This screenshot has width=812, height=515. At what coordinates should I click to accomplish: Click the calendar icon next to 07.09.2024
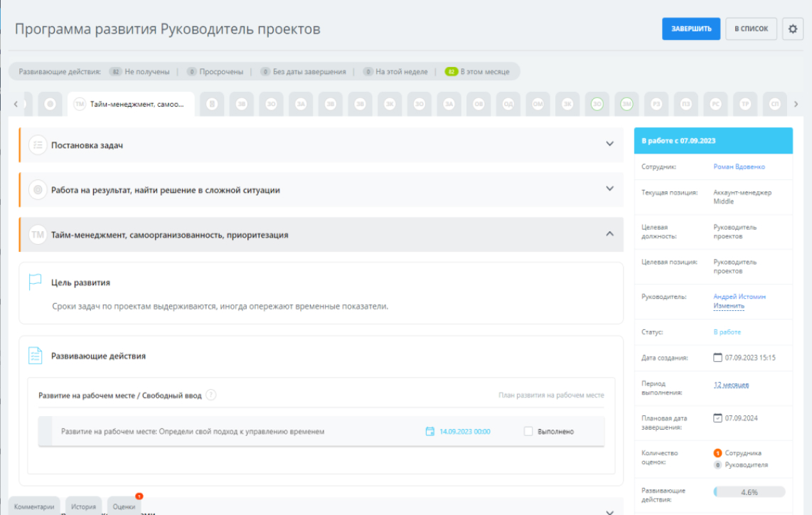coord(717,418)
